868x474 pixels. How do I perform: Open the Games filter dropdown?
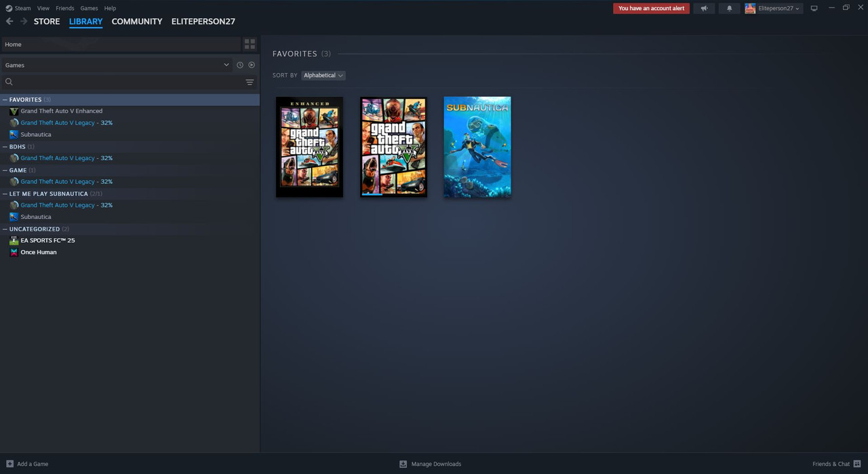[x=117, y=65]
